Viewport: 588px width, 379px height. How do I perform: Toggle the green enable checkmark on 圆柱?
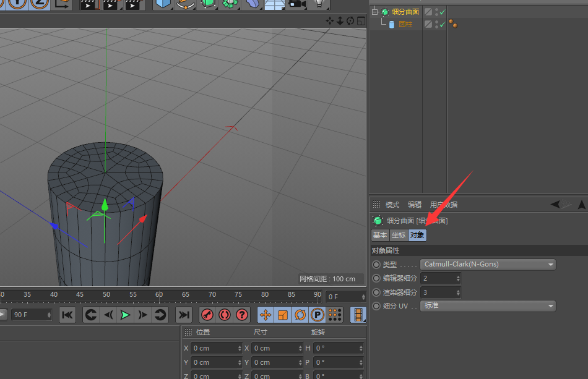[442, 23]
